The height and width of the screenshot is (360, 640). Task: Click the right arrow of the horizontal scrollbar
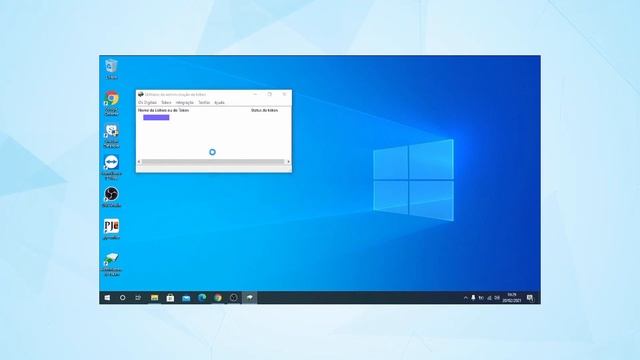coord(289,162)
